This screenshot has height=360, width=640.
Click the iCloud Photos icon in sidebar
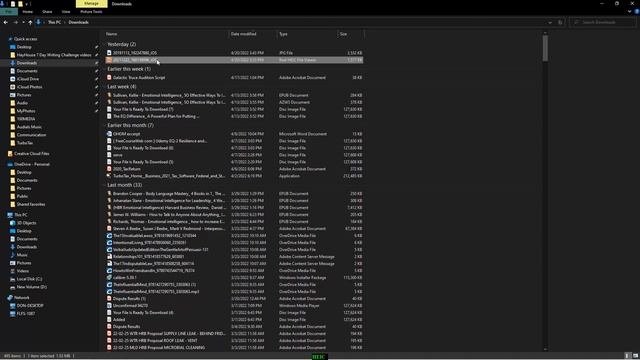(13, 87)
